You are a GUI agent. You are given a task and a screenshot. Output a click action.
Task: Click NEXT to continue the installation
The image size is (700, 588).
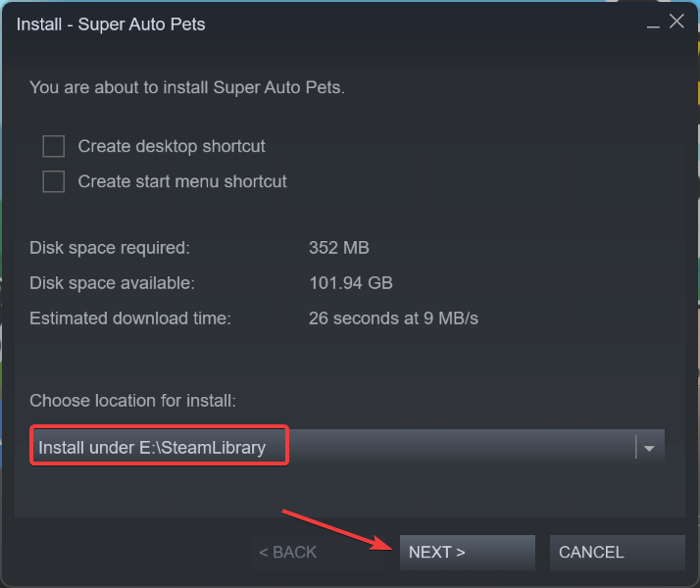click(468, 553)
